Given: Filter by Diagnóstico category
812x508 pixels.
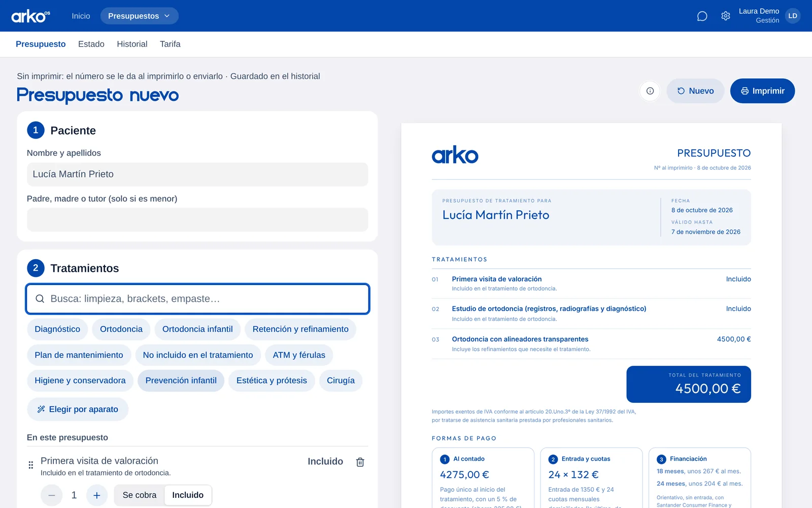Looking at the screenshot, I should [57, 329].
